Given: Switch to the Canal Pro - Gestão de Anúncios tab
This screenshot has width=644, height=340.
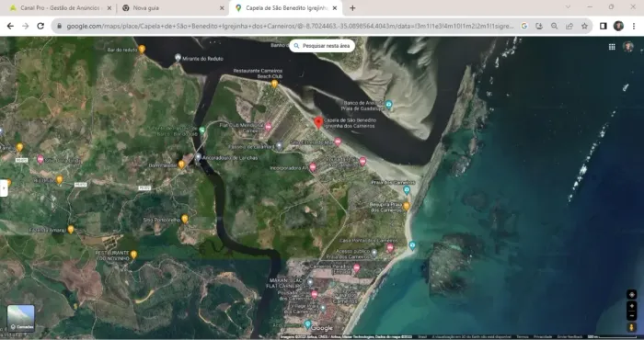Looking at the screenshot, I should pos(61,7).
